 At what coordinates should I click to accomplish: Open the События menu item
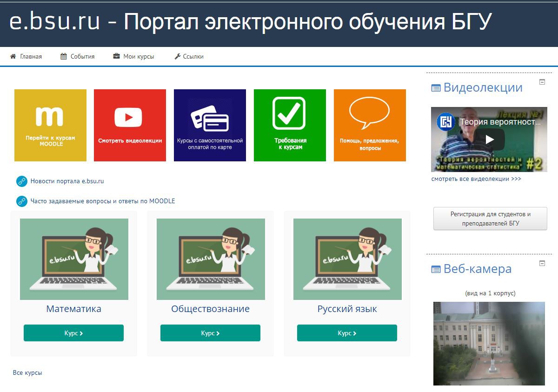click(78, 57)
